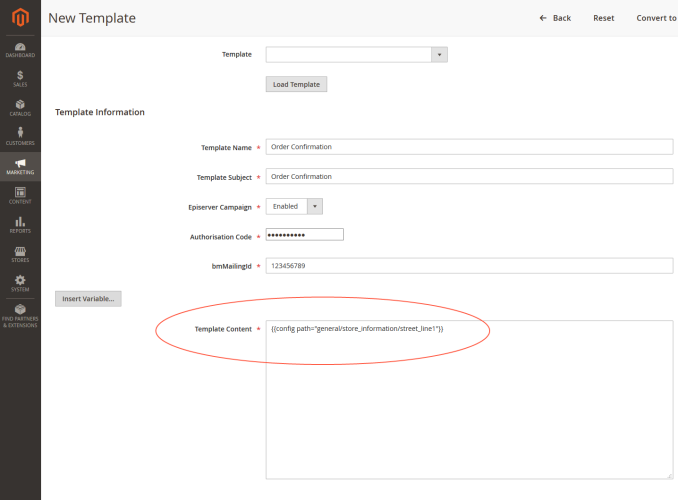The width and height of the screenshot is (678, 500).
Task: Expand the Episerver Campaign dropdown
Action: [294, 206]
